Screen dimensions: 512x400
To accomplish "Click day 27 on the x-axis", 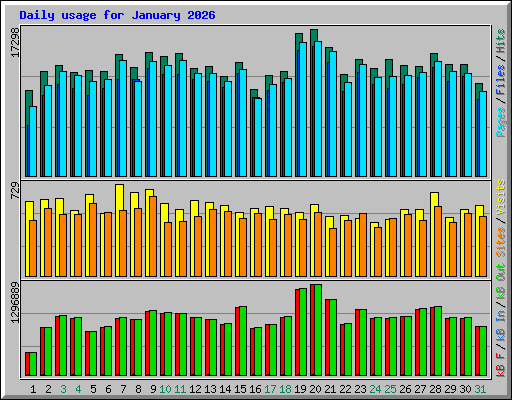I will [x=420, y=389].
